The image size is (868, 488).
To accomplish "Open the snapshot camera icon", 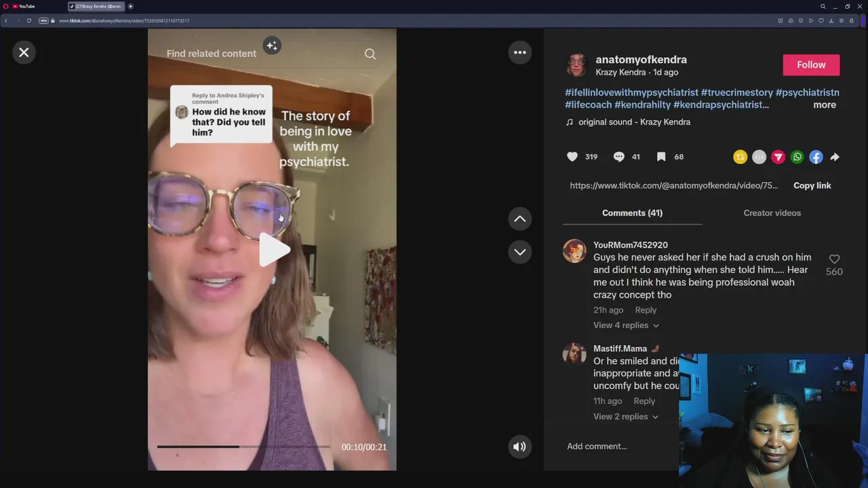I will pyautogui.click(x=791, y=20).
